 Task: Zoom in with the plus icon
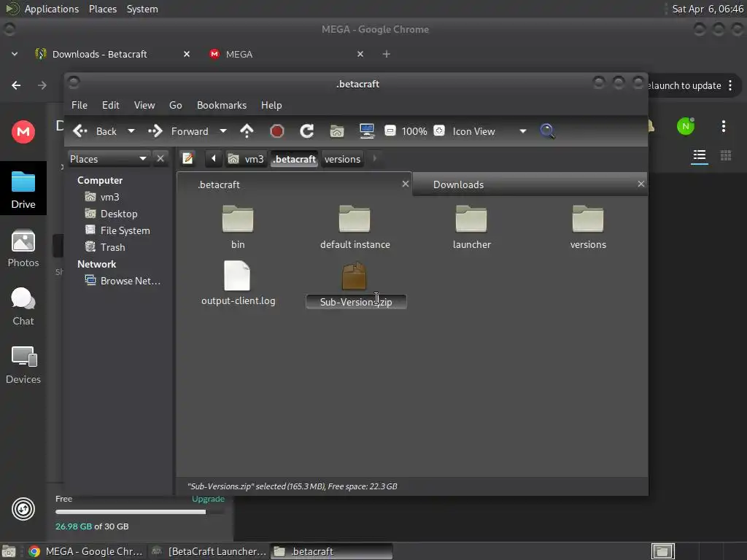pos(438,131)
